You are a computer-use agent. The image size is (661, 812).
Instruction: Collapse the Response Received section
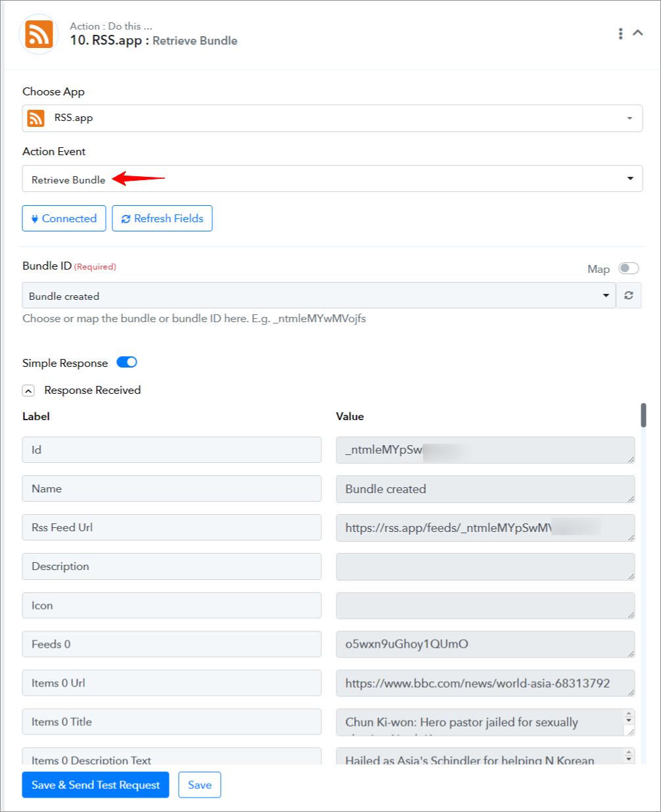(28, 391)
